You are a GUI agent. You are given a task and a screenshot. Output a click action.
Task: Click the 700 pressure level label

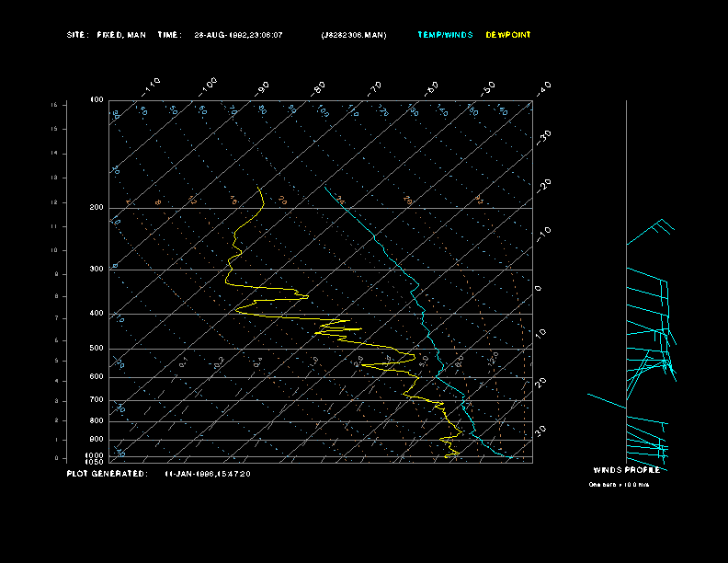click(97, 400)
